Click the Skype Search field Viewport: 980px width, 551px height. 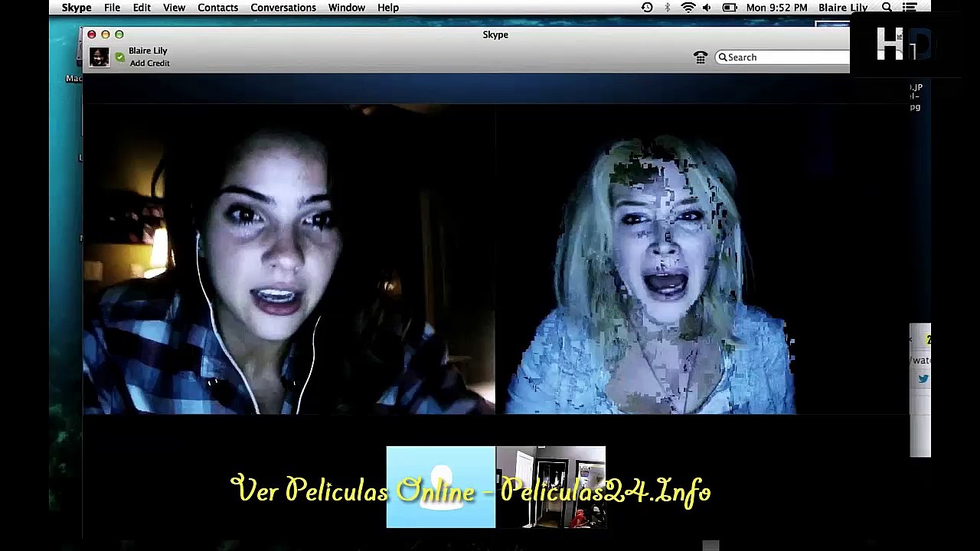(782, 57)
